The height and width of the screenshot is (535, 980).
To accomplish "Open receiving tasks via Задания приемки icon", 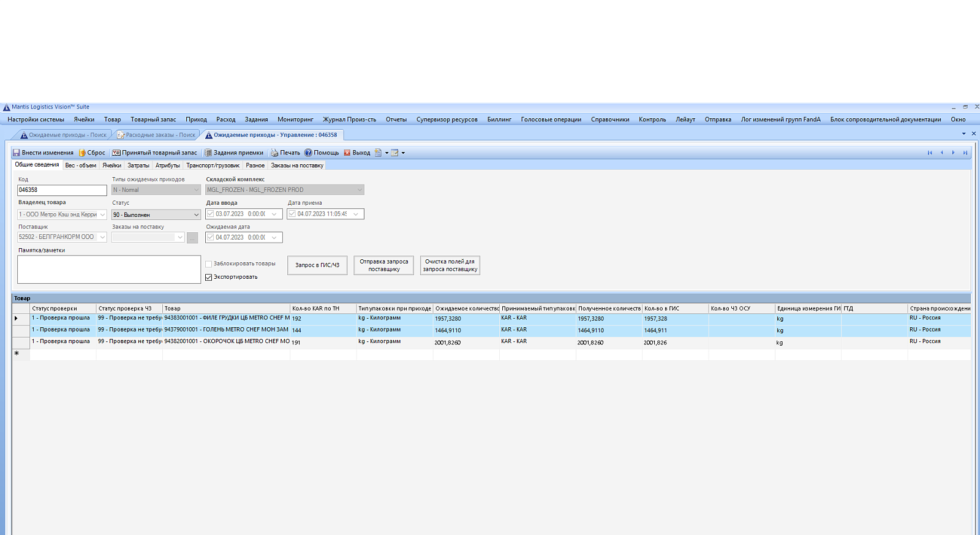I will (x=208, y=153).
